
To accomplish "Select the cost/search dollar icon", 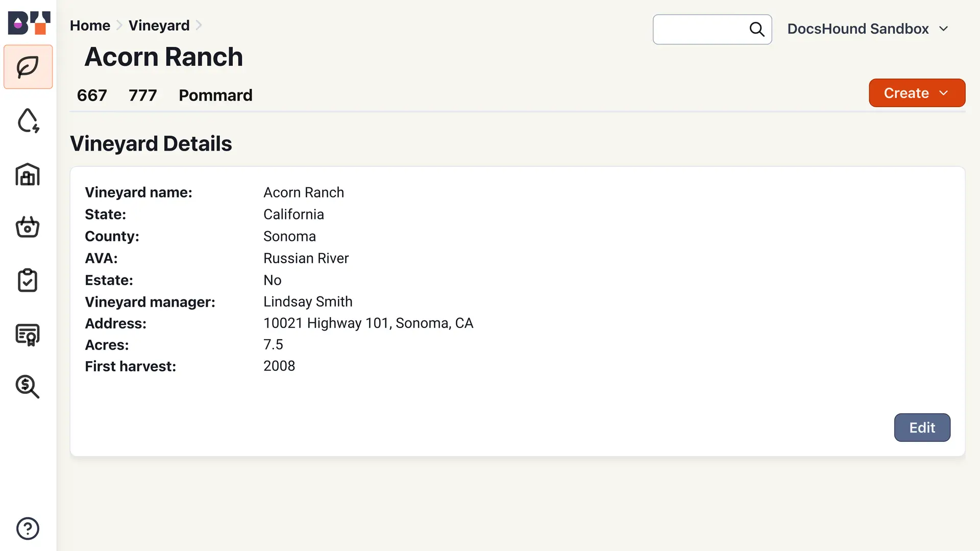I will click(28, 386).
